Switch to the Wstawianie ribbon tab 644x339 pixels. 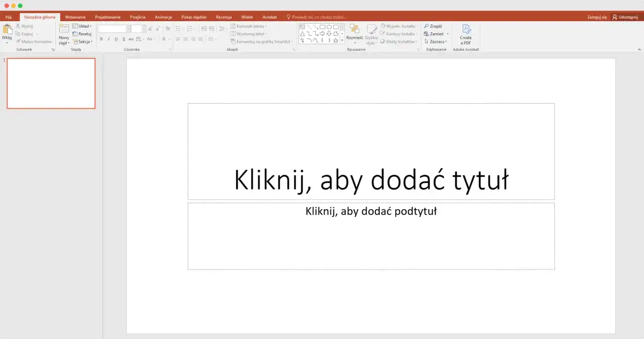[x=75, y=17]
